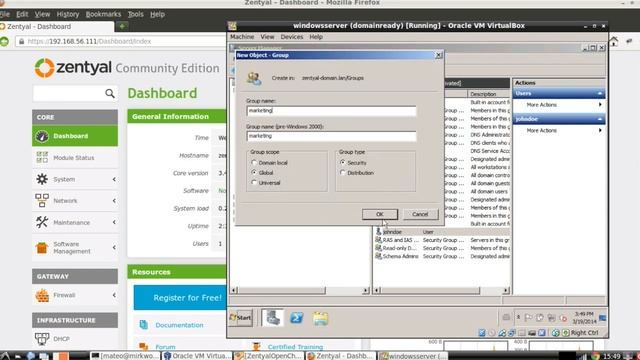Click Right Ctrl host key indicator
The height and width of the screenshot is (360, 640).
584,333
